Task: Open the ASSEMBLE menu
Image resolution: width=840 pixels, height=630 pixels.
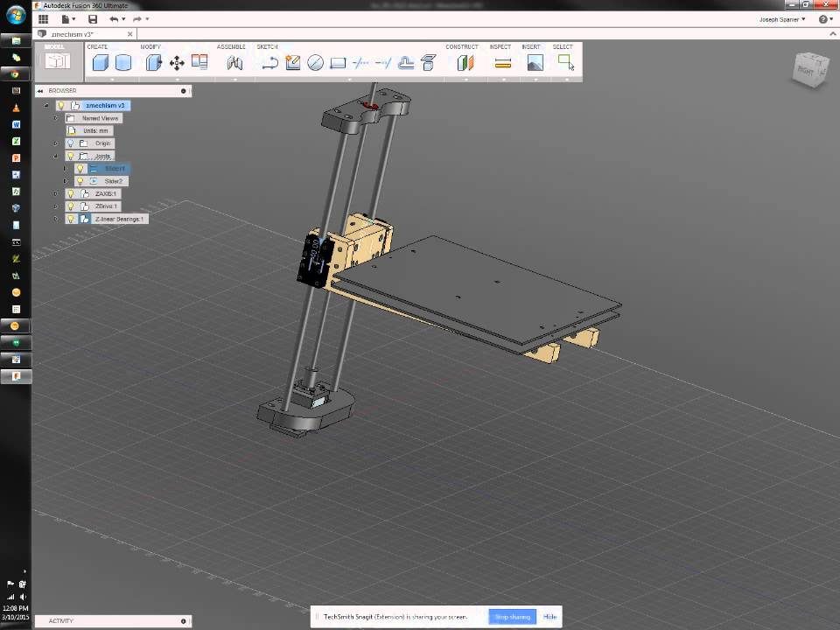Action: [x=231, y=47]
